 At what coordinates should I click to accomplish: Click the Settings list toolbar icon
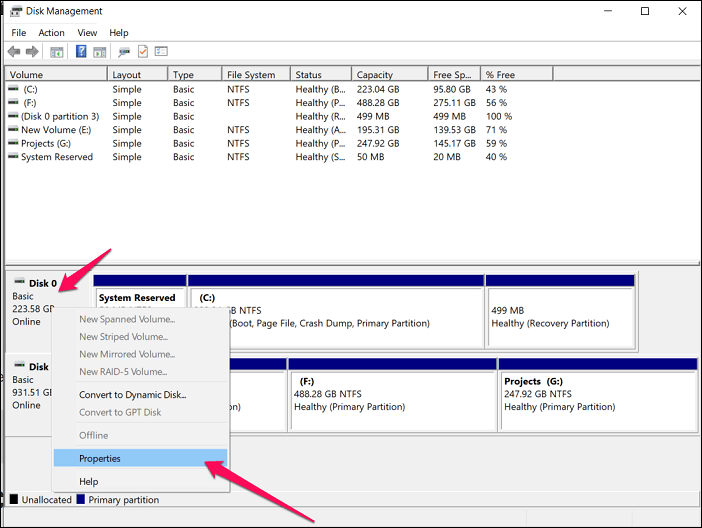tap(161, 52)
